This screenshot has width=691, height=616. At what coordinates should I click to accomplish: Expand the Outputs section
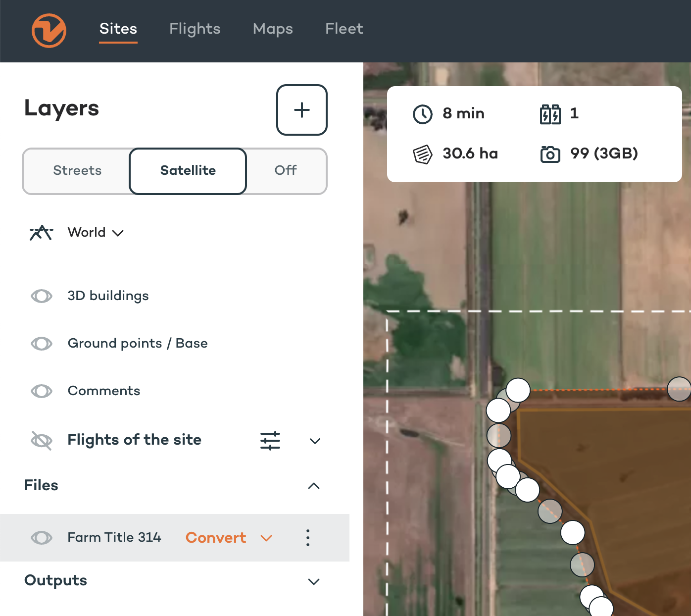314,581
